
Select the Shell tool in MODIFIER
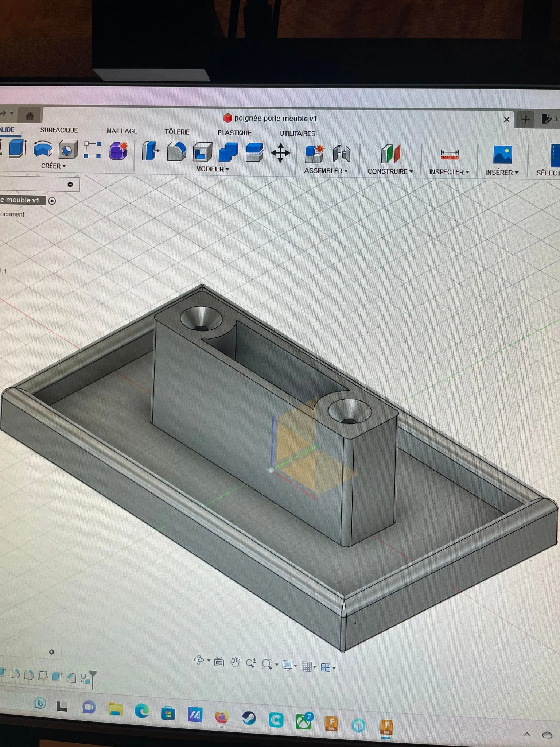pos(202,152)
